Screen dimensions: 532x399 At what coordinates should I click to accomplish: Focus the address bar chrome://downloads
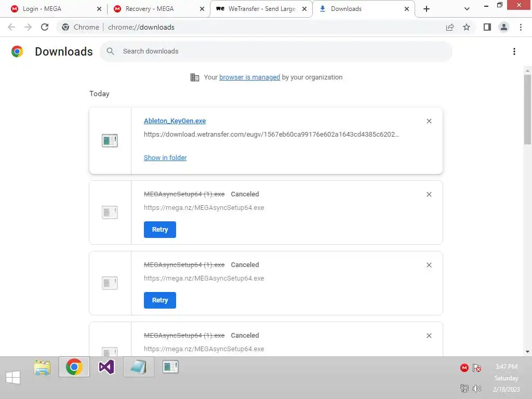pos(141,27)
